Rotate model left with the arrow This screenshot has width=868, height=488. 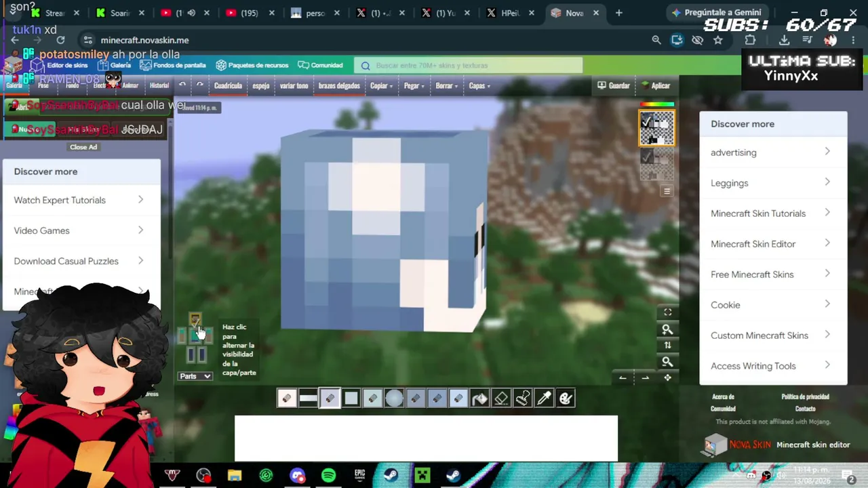[x=623, y=378]
